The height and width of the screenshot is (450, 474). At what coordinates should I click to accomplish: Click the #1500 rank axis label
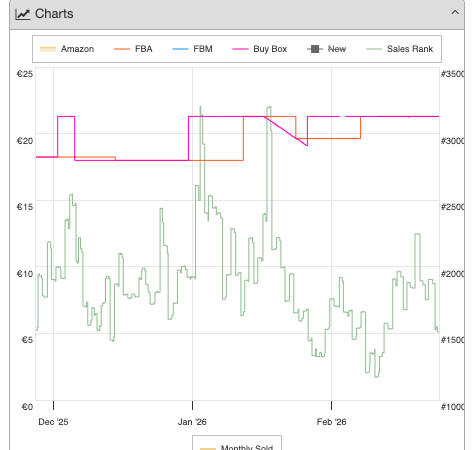pyautogui.click(x=452, y=340)
